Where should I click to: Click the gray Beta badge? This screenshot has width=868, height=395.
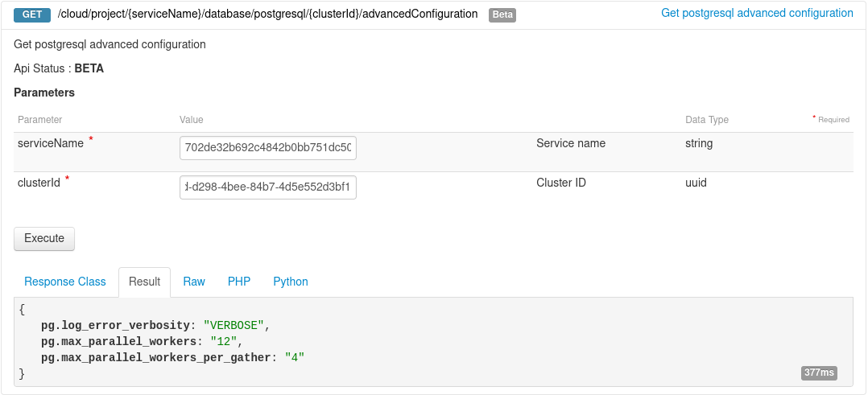point(502,15)
